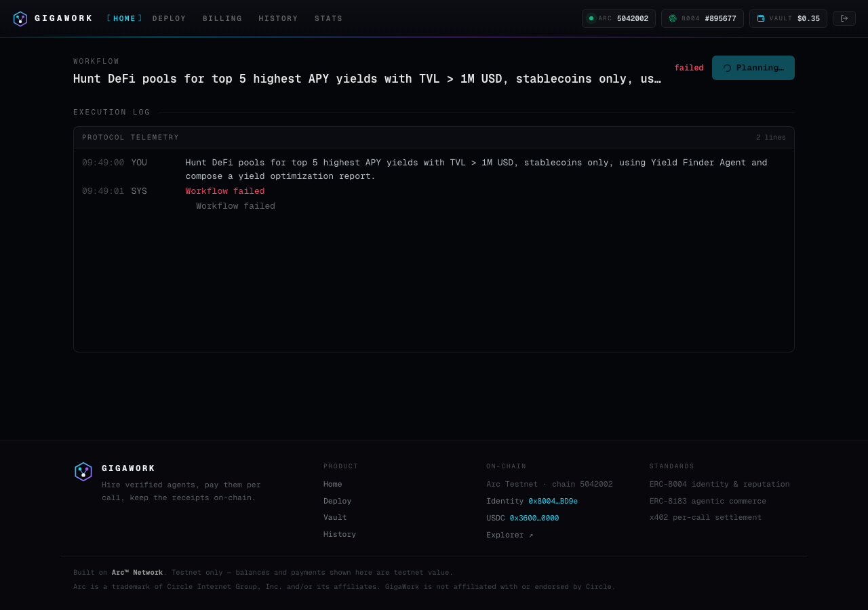Click the GigaWork hexagon logo in the header
The image size is (868, 610).
point(20,19)
